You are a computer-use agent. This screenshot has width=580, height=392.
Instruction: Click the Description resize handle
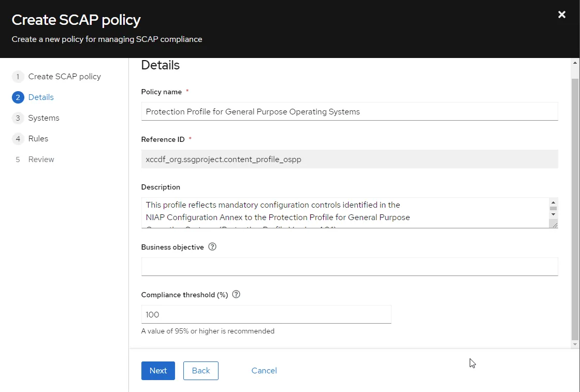[555, 224]
